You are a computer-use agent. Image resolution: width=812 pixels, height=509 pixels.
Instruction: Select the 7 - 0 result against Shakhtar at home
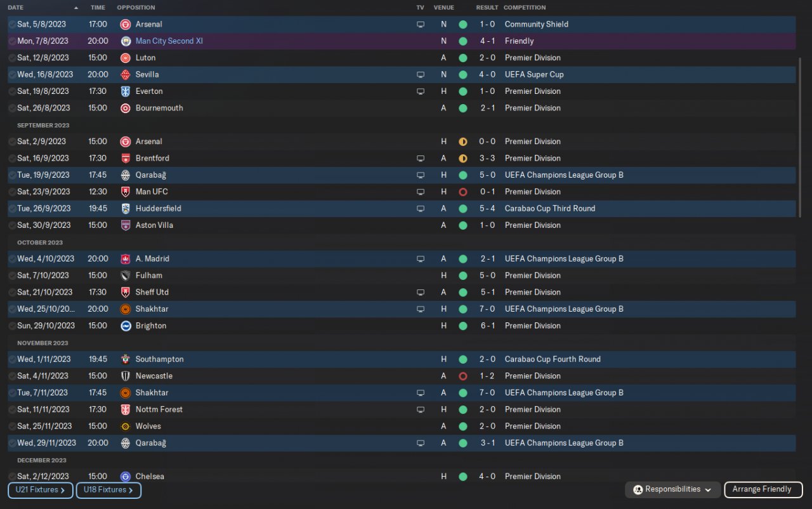click(487, 309)
